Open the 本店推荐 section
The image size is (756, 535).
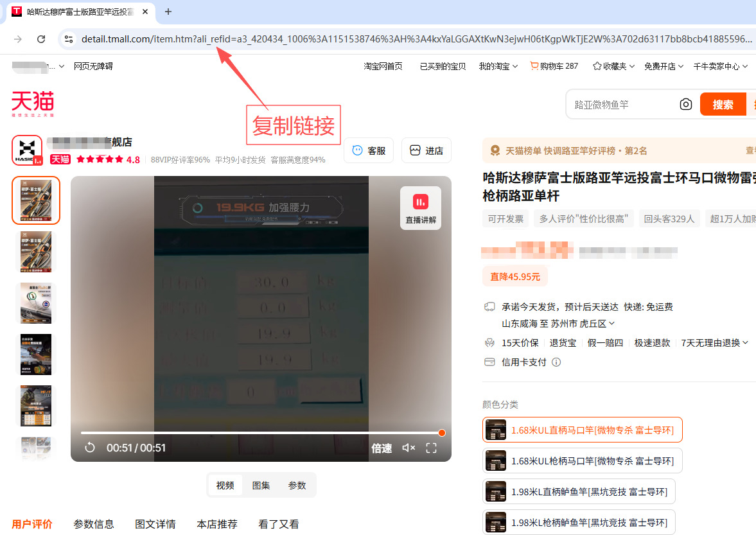pos(217,524)
